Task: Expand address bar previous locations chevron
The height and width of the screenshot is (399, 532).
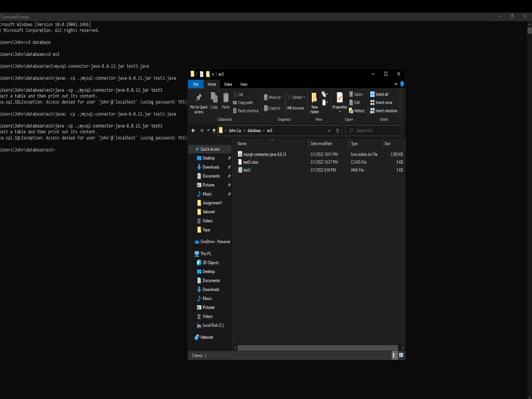Action: pos(329,131)
